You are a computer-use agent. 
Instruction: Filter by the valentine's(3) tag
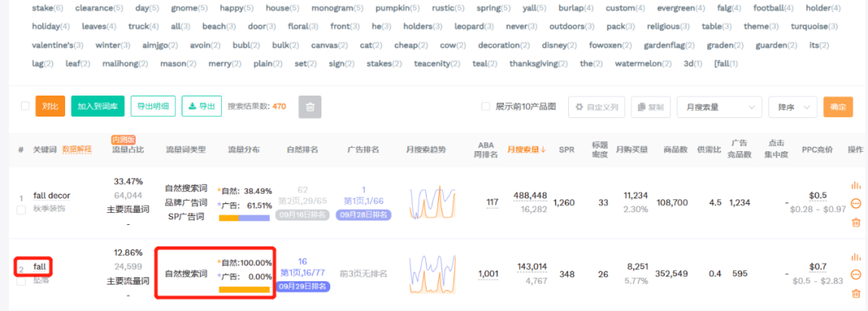[x=58, y=45]
